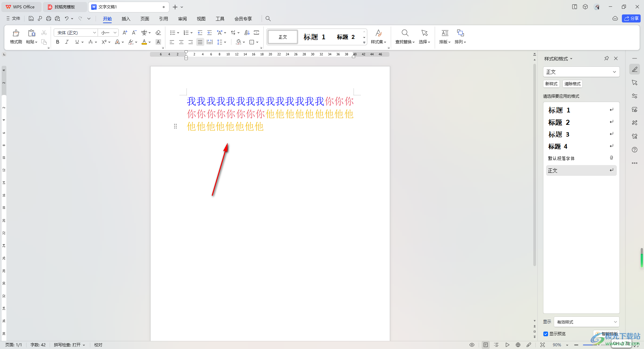The image size is (644, 349).
Task: Toggle Underline formatting
Action: coord(77,42)
